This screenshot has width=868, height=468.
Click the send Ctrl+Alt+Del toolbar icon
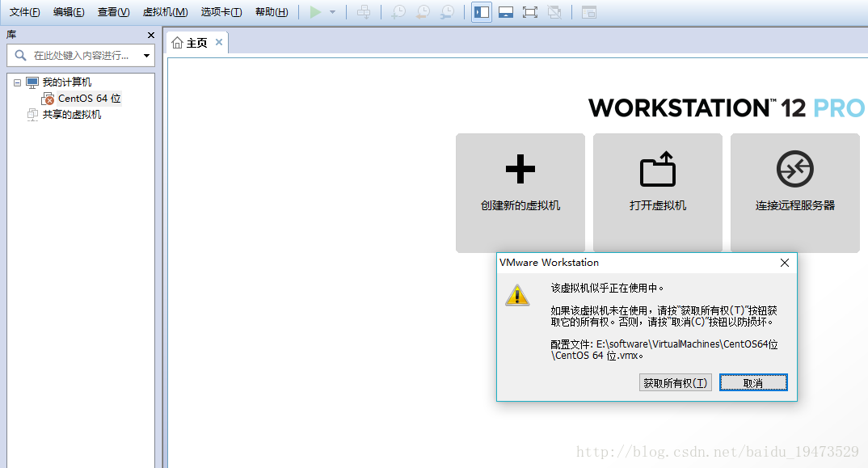point(364,12)
